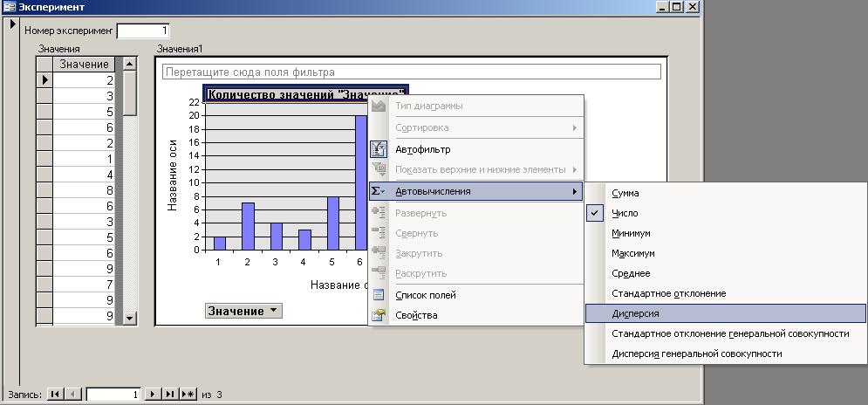Viewport: 868px width, 405px height.
Task: Click the Значения1 label above the chart
Action: point(180,49)
